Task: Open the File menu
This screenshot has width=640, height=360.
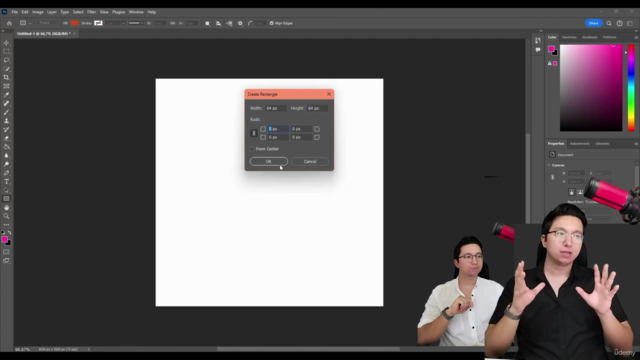Action: [14, 12]
